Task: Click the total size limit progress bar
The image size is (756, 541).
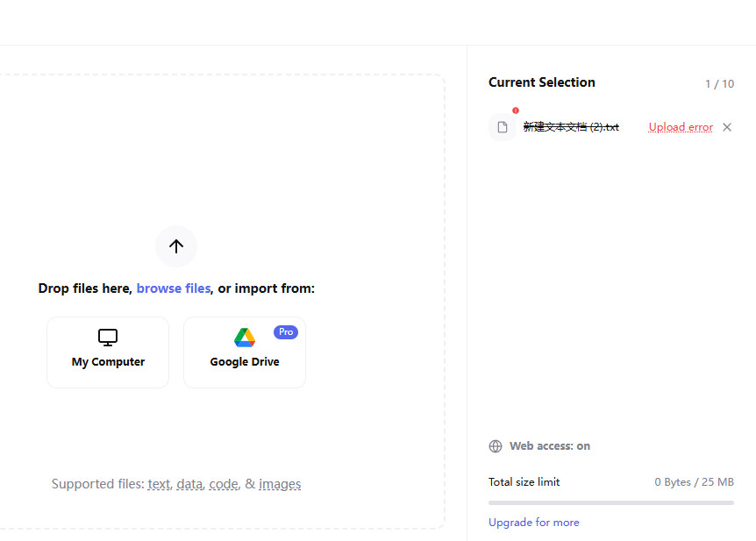Action: 610,503
